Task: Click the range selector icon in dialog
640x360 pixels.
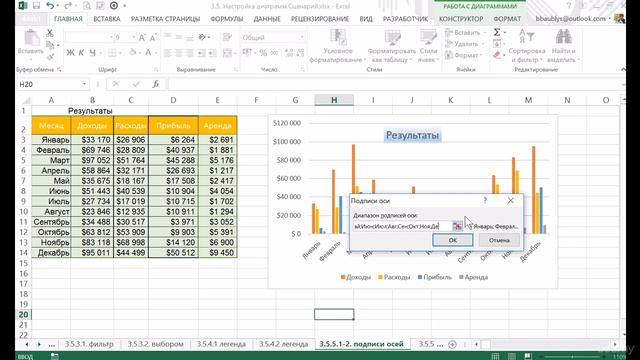Action: coord(457,226)
